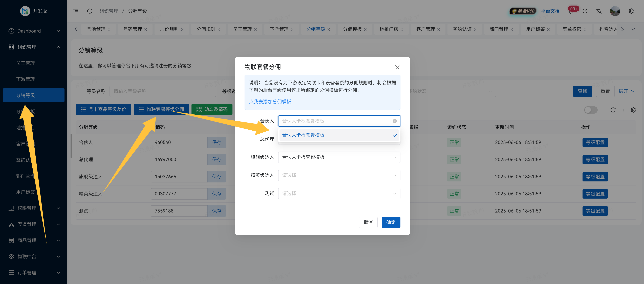The width and height of the screenshot is (644, 284).
Task: Open 员工管理 in the sidebar
Action: tap(26, 63)
